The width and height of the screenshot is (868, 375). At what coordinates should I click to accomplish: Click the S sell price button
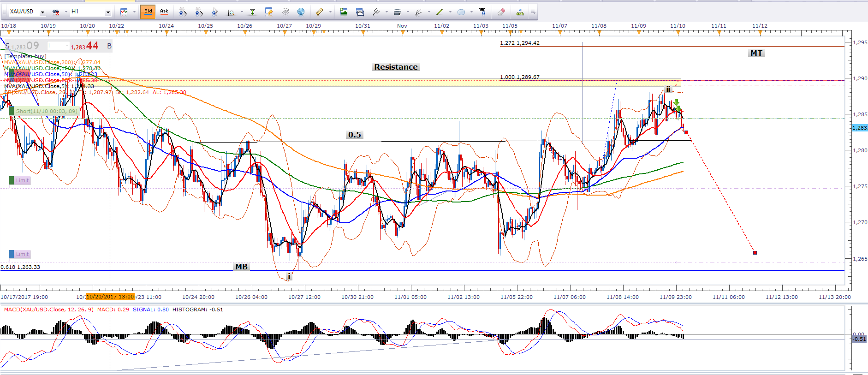point(7,46)
